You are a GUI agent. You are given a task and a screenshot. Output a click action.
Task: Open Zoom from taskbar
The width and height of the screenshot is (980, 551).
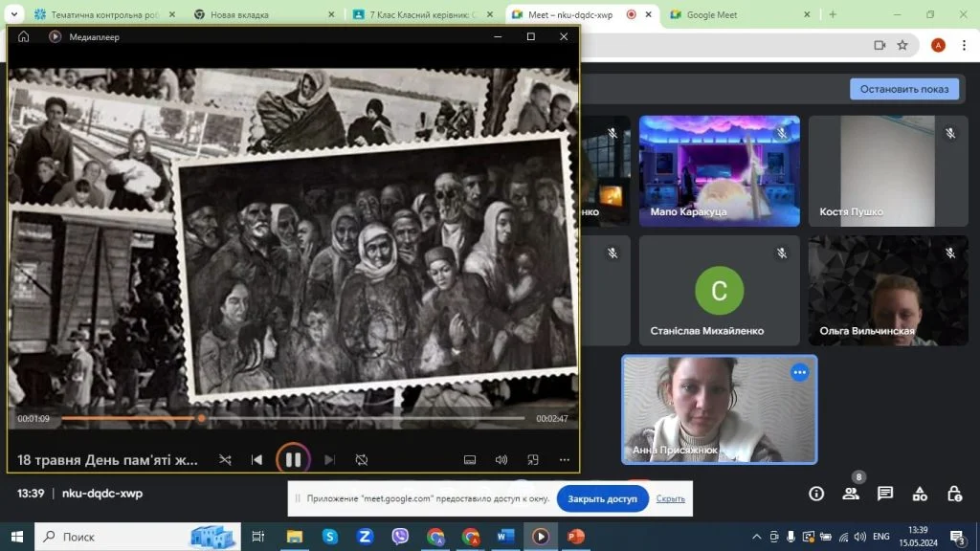click(x=365, y=537)
